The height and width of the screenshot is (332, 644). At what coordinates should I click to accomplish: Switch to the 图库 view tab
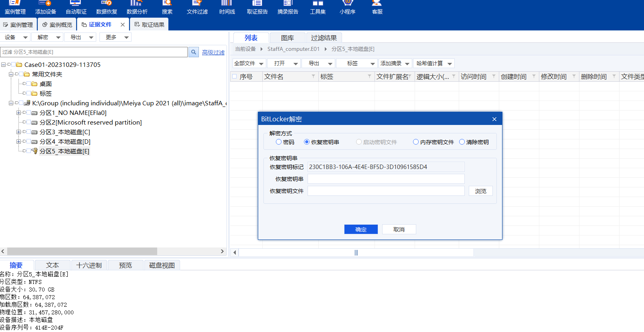pyautogui.click(x=288, y=38)
